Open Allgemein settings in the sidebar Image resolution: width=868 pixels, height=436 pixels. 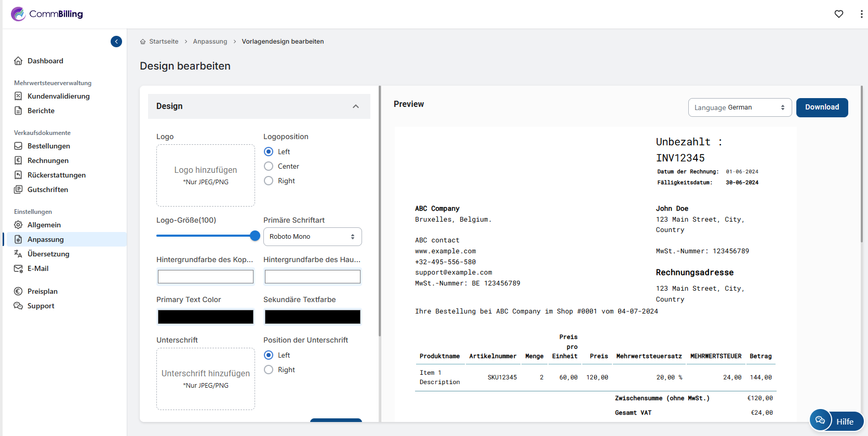point(44,225)
